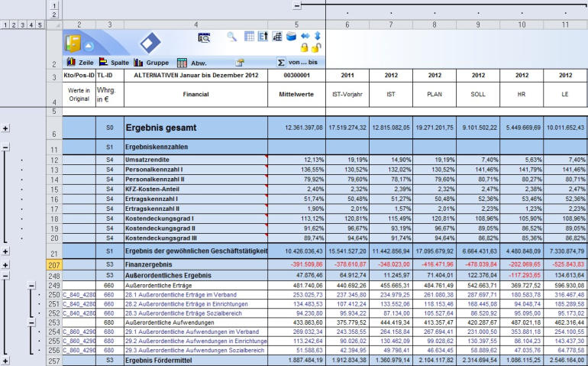The image size is (588, 366).
Task: Collapse the Außerordentliche Erträge outline group
Action: (31, 284)
